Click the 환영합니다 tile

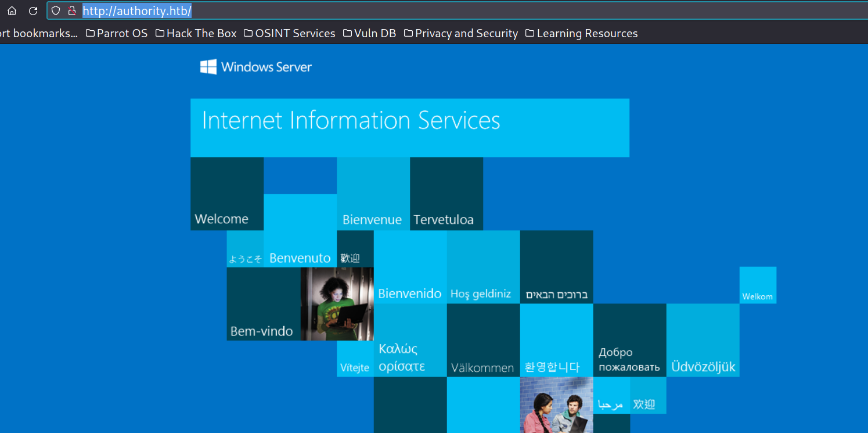tap(557, 340)
